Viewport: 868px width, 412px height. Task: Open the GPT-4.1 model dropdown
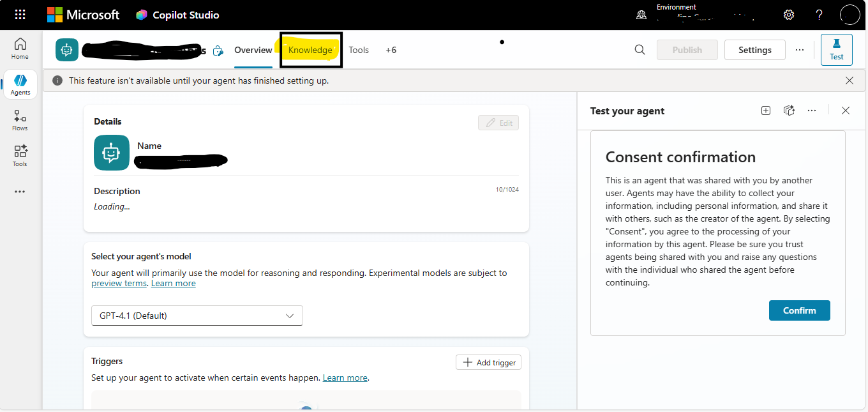pos(197,316)
